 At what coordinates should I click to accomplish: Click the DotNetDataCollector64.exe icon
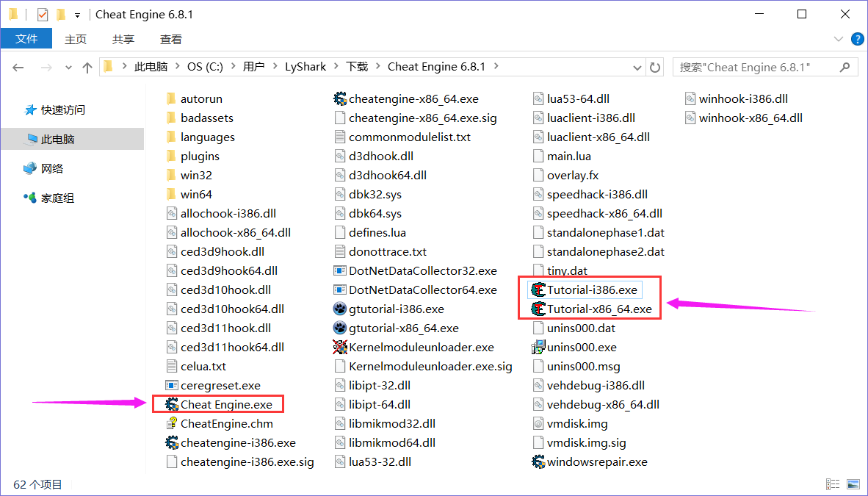(340, 290)
